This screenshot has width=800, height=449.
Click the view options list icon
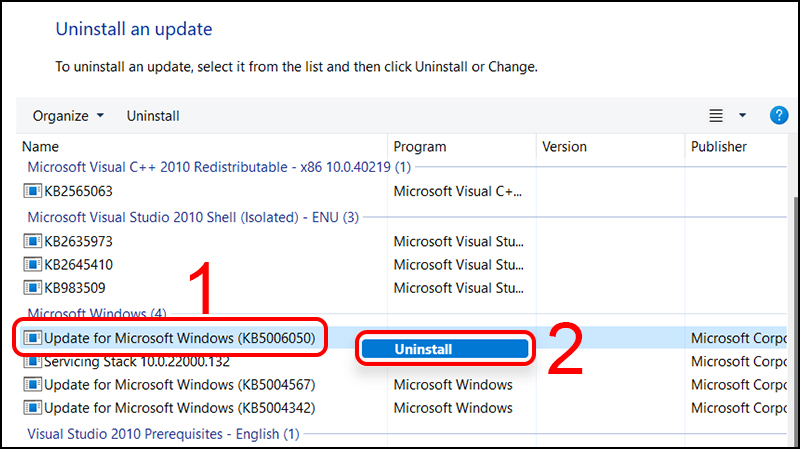pyautogui.click(x=715, y=116)
